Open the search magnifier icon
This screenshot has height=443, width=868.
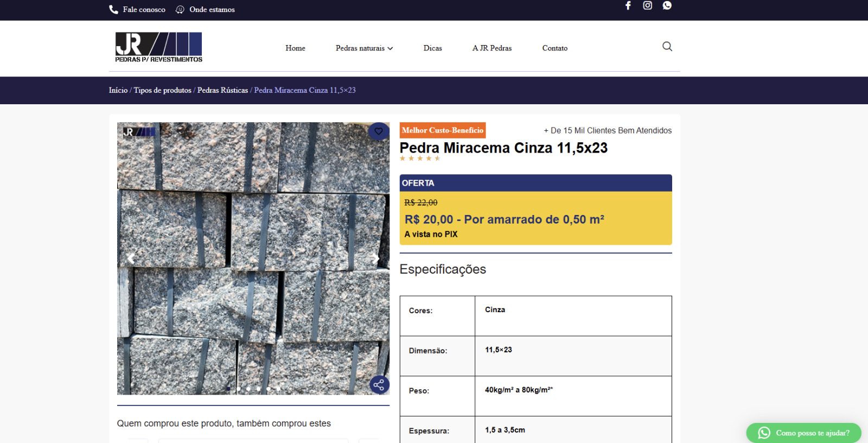point(667,47)
